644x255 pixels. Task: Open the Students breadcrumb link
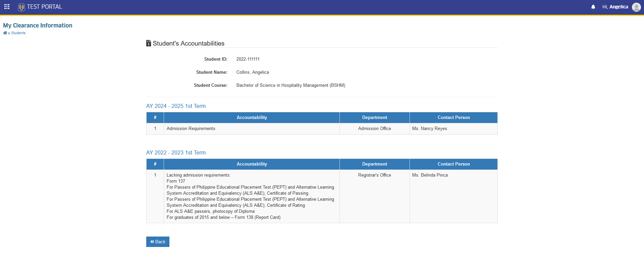18,33
